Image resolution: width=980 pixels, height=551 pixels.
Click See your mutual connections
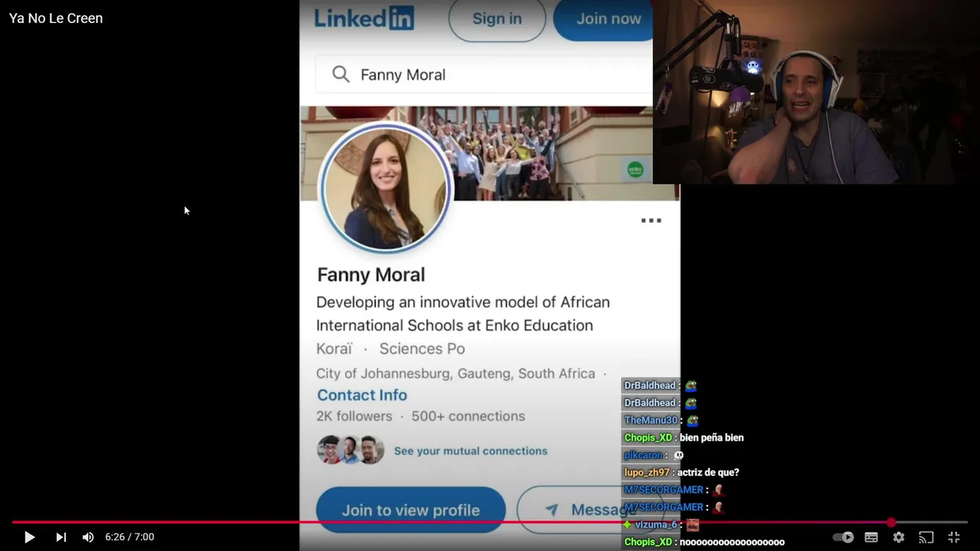471,451
